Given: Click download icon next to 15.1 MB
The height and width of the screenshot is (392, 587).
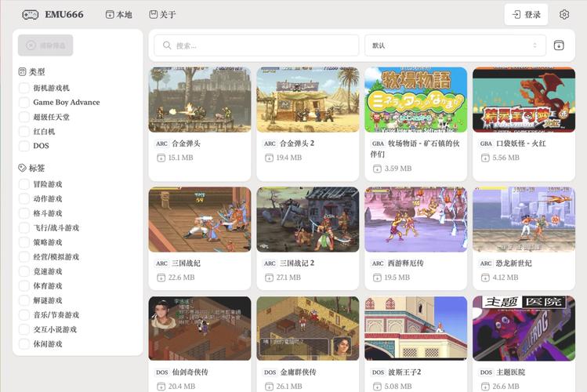Looking at the screenshot, I should tap(161, 158).
